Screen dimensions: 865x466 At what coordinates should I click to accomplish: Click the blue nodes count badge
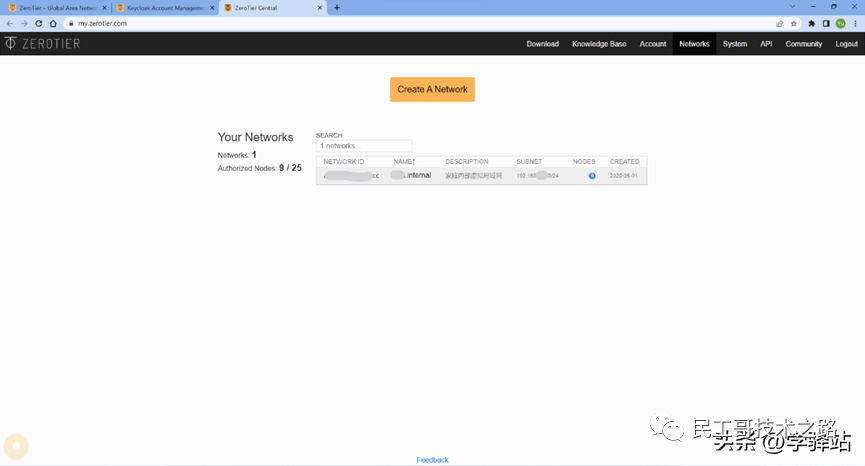591,176
